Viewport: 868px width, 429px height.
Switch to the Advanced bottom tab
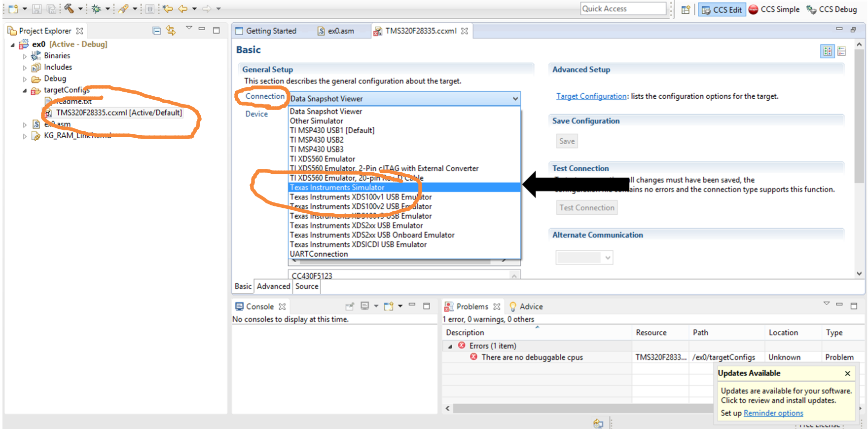[273, 286]
